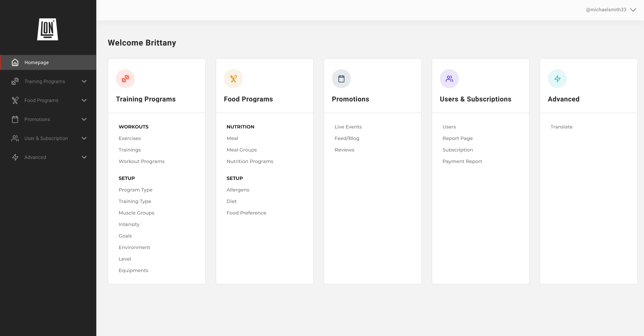644x336 pixels.
Task: Open the Nutrition Programs link
Action: tap(250, 161)
